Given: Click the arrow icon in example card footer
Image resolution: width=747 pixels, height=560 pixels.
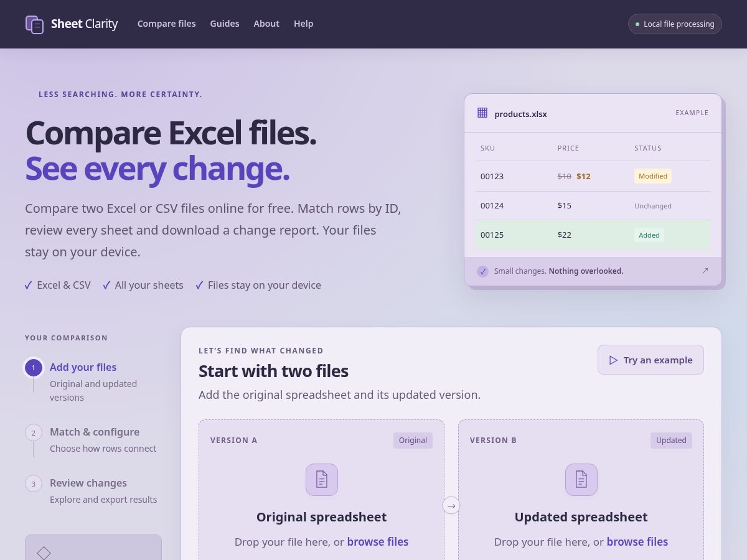Looking at the screenshot, I should [x=705, y=271].
